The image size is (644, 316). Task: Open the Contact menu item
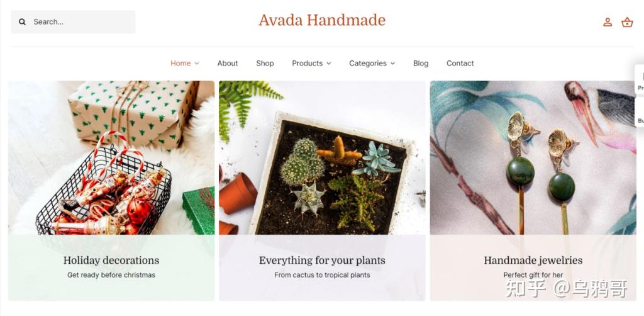[460, 64]
